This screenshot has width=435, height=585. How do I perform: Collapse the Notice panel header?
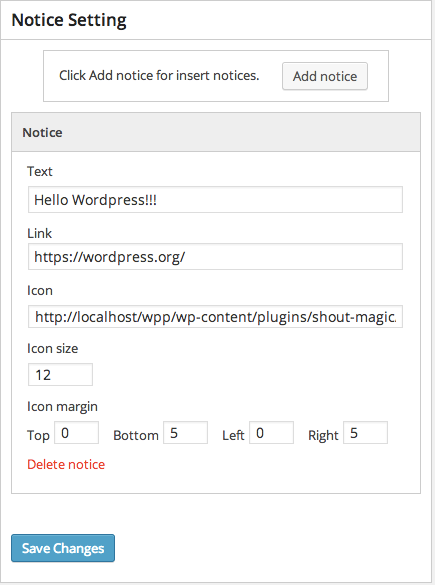(216, 132)
